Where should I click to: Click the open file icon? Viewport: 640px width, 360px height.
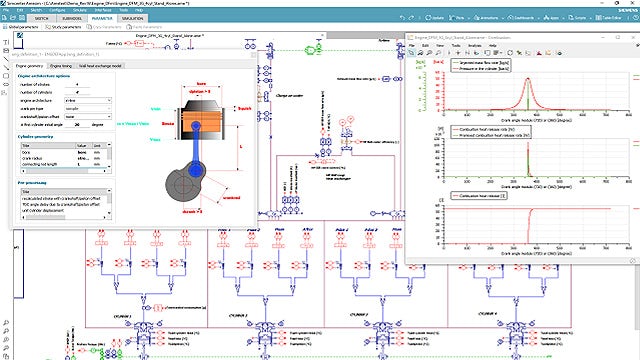point(13,18)
